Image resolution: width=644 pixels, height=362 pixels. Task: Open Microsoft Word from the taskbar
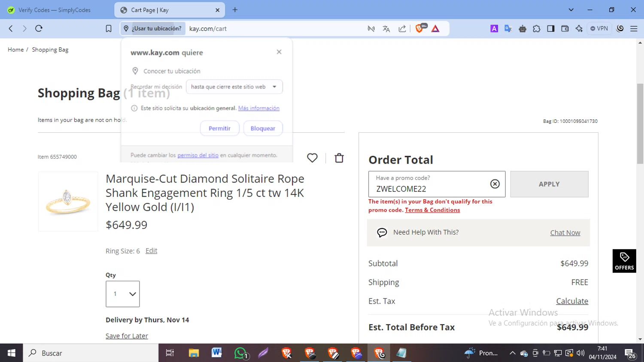pyautogui.click(x=217, y=353)
